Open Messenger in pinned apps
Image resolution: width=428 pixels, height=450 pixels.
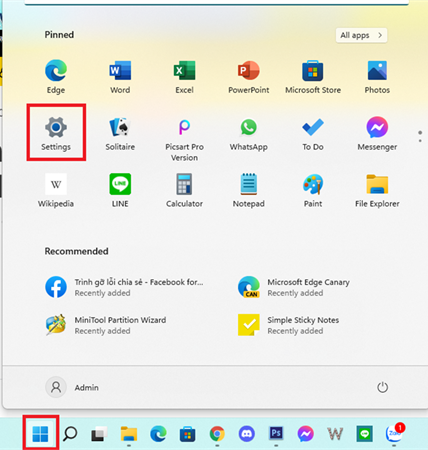(377, 133)
